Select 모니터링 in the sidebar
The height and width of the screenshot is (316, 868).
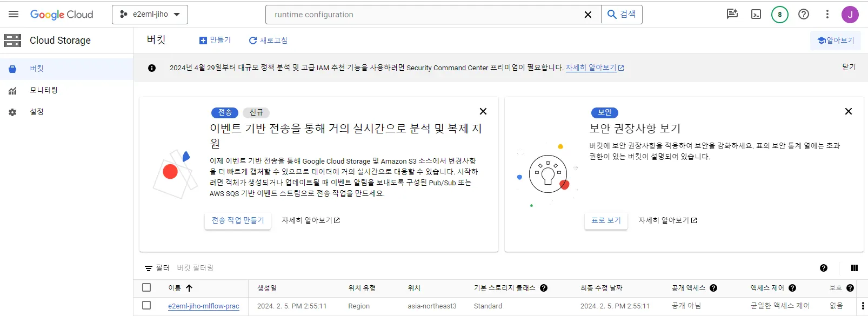(x=66, y=90)
